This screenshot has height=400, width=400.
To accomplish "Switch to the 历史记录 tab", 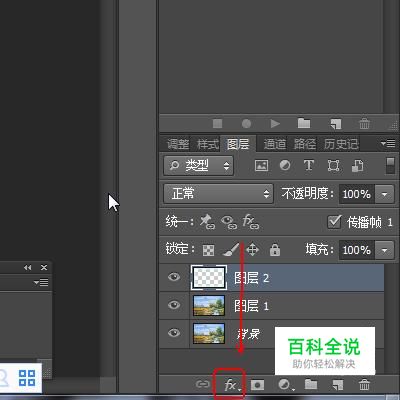I will (x=341, y=144).
